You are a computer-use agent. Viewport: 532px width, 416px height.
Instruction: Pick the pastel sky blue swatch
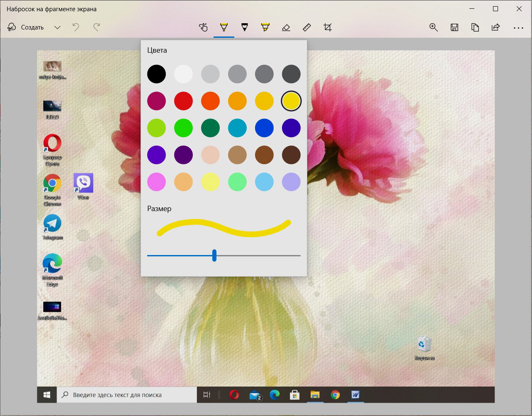tap(264, 182)
